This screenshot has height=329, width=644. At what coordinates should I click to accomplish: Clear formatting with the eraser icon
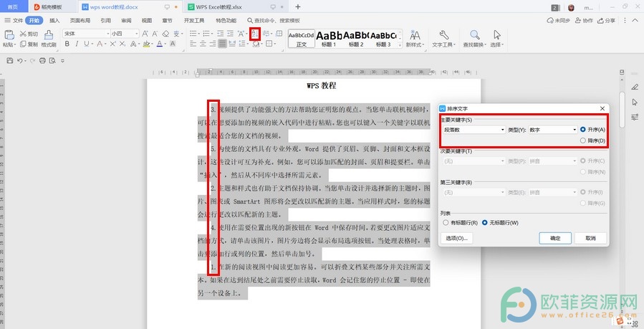165,34
